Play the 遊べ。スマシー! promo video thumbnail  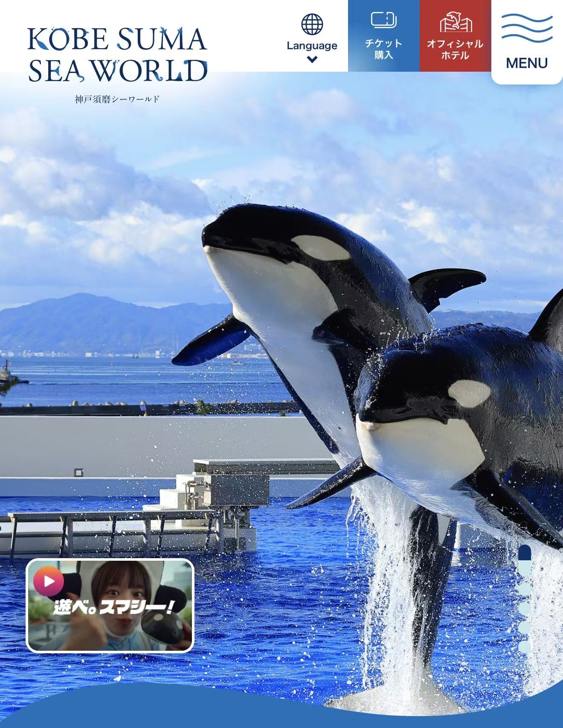pyautogui.click(x=110, y=606)
